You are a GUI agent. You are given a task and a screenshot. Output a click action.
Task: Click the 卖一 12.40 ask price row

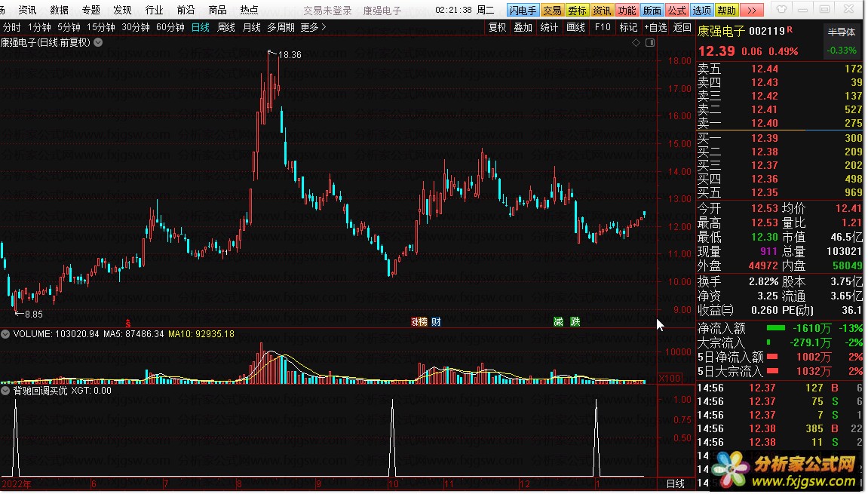(780, 123)
